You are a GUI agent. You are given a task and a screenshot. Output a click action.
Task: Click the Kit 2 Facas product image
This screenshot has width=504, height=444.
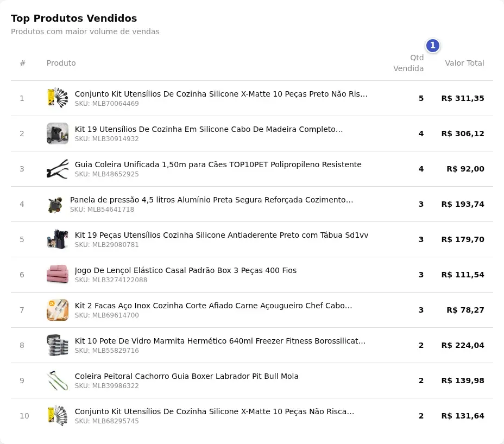pyautogui.click(x=58, y=310)
